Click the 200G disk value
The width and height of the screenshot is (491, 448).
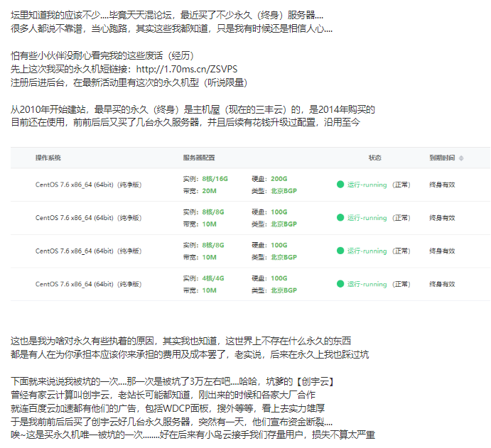click(x=279, y=179)
